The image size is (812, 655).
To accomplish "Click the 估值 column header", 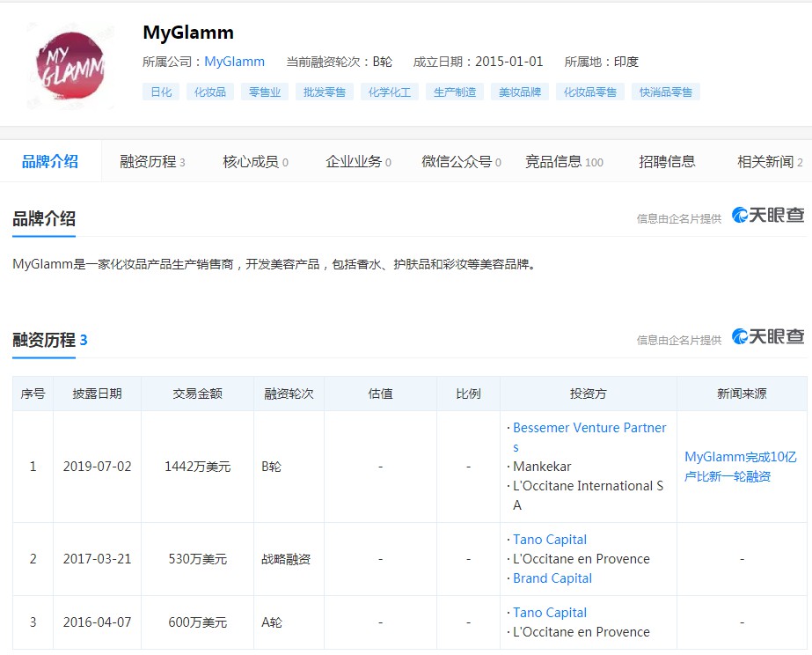I will 381,394.
